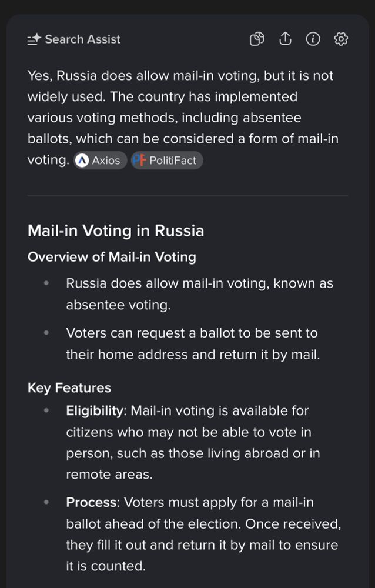
Task: Click the 'Overview of Mail-in Voting' subheading
Action: tap(112, 257)
